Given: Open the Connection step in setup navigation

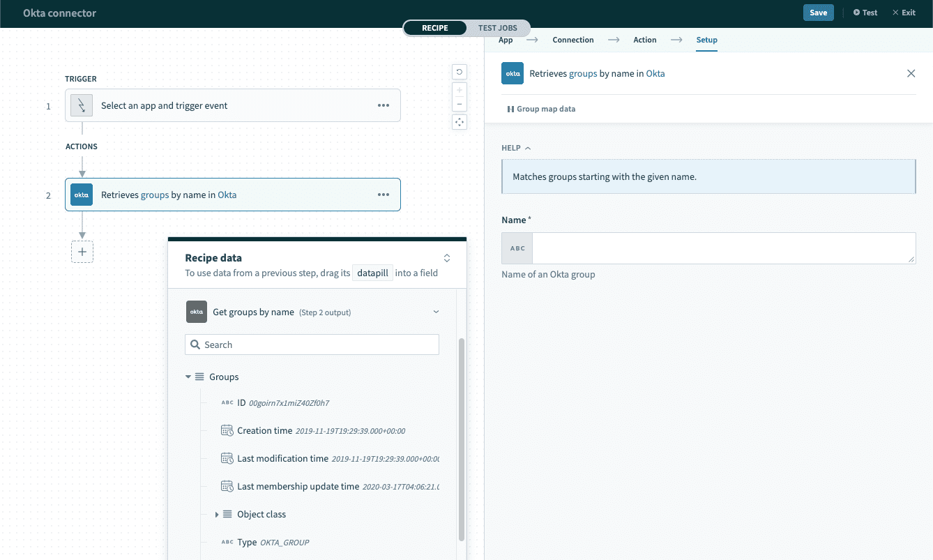Looking at the screenshot, I should click(x=572, y=40).
